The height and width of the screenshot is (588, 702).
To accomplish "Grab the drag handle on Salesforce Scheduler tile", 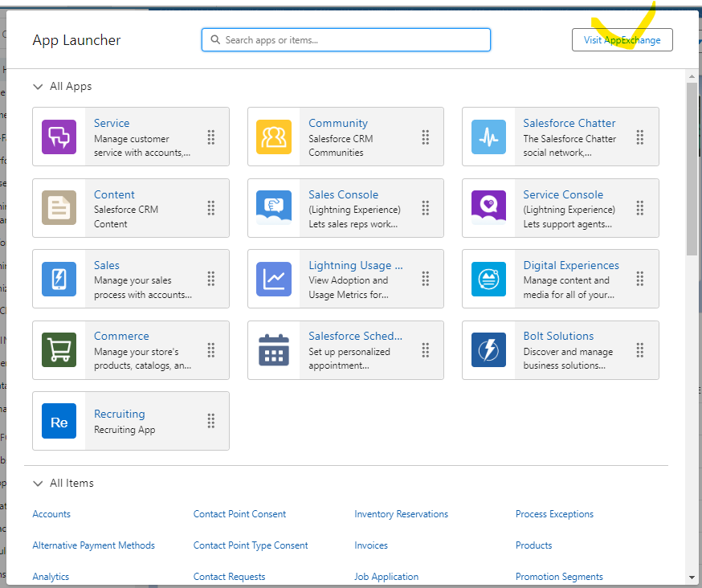I will point(426,349).
